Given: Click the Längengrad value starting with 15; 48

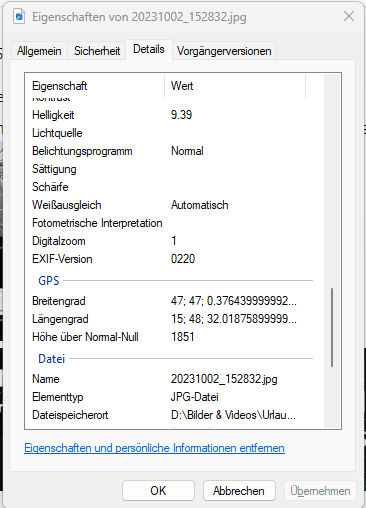Looking at the screenshot, I should 234,319.
